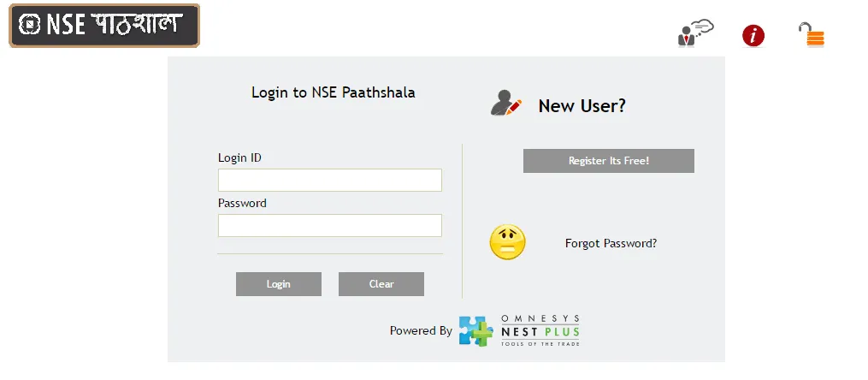Click the New User? heading
The width and height of the screenshot is (868, 380).
pos(582,106)
